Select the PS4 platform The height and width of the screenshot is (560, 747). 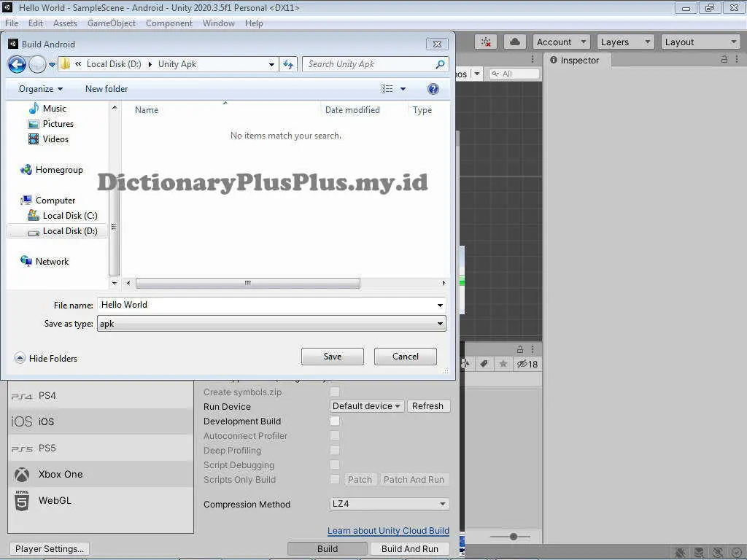click(101, 395)
